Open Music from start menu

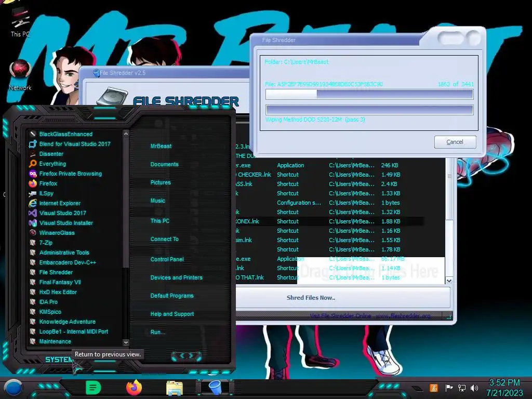[x=158, y=201]
